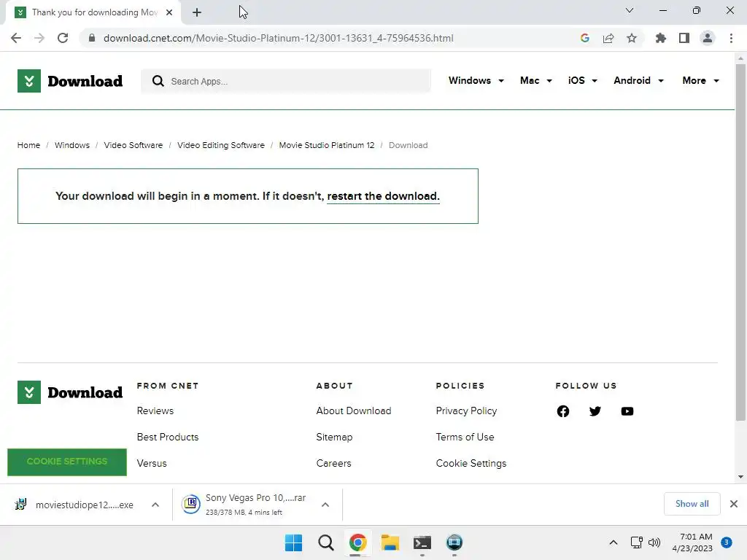The height and width of the screenshot is (560, 747).
Task: Click Sony Vegas Pro 10 rar download
Action: 244,505
